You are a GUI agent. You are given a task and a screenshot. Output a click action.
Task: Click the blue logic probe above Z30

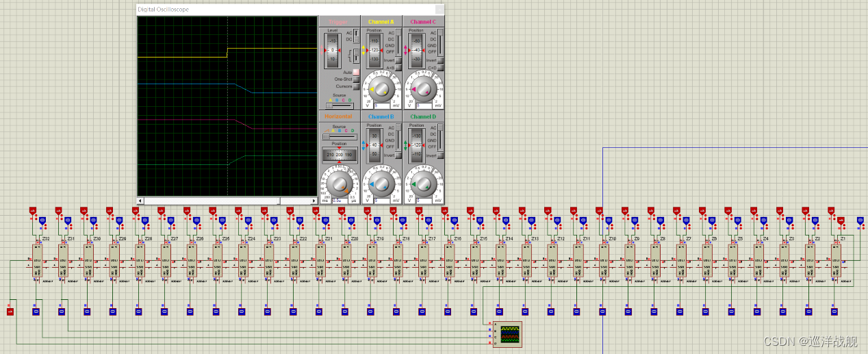coord(94,220)
